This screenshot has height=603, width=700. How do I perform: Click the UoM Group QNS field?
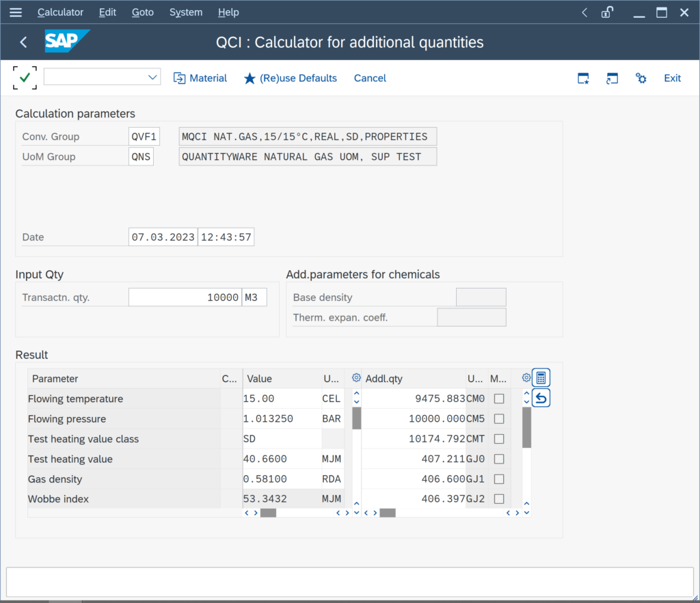[x=141, y=157]
